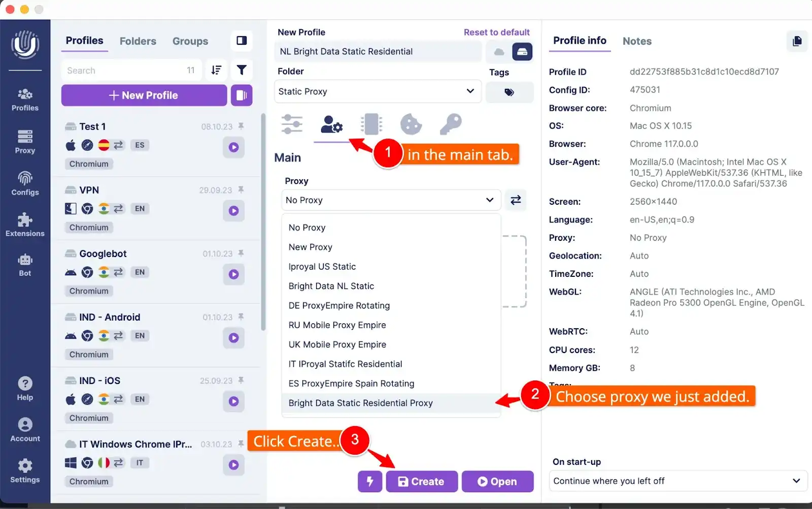Click the Chromium tag on Test 1
812x509 pixels.
[x=89, y=164]
